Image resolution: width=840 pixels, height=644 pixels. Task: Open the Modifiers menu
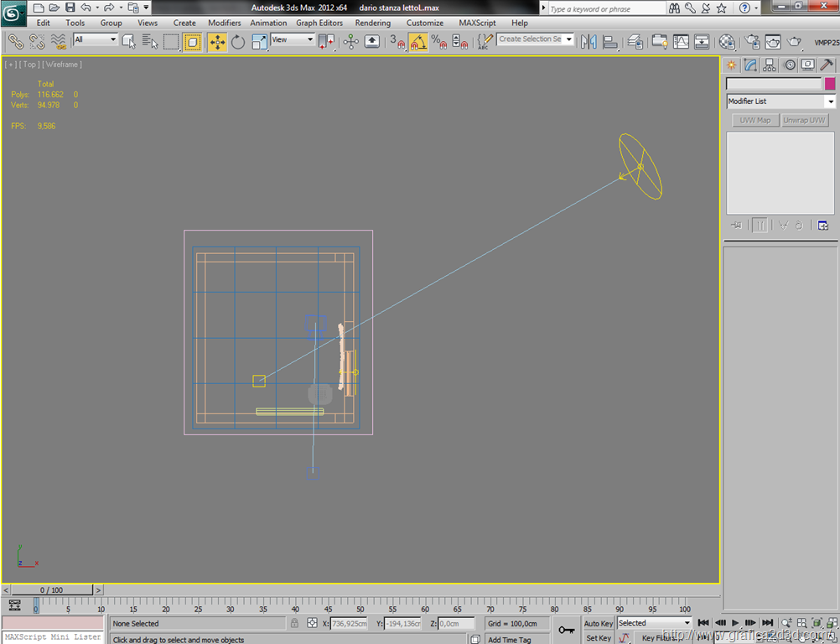point(225,23)
